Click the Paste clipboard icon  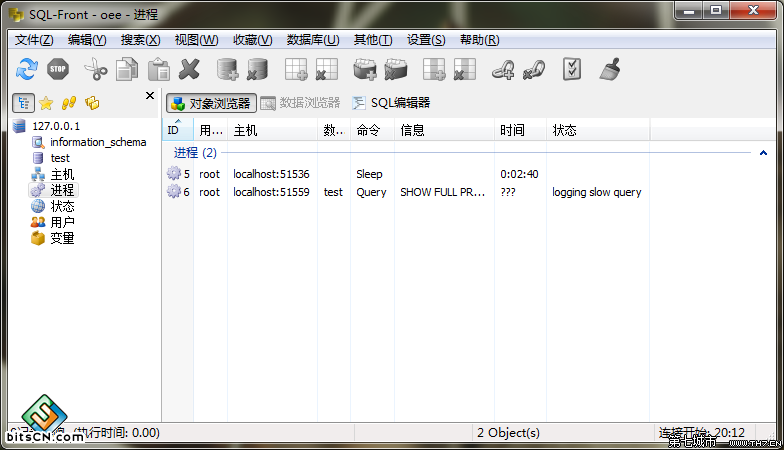(158, 69)
